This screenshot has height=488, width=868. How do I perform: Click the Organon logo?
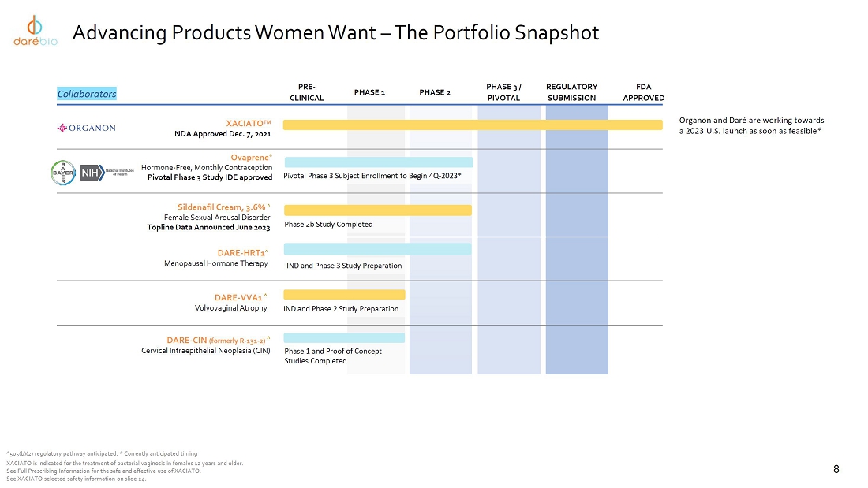(87, 128)
